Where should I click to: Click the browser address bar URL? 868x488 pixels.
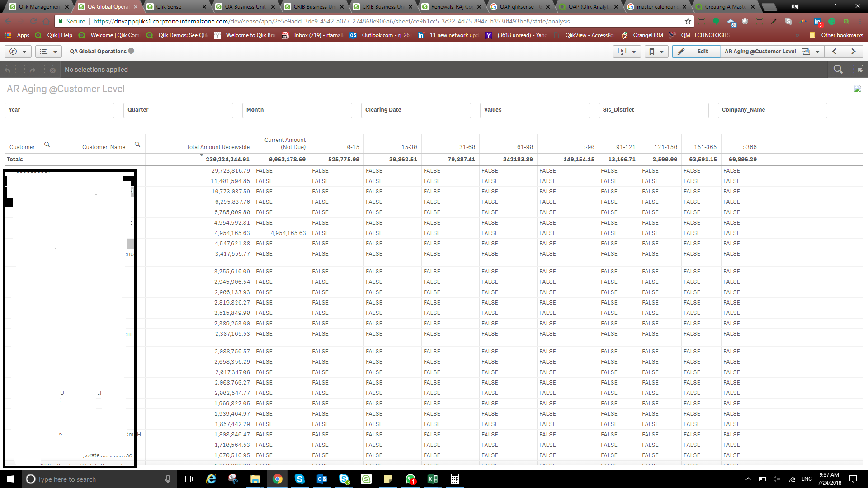pyautogui.click(x=331, y=21)
